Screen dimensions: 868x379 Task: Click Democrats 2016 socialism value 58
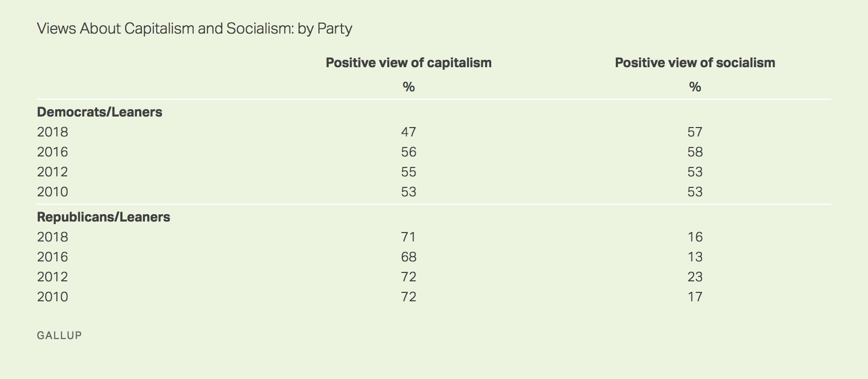point(695,152)
